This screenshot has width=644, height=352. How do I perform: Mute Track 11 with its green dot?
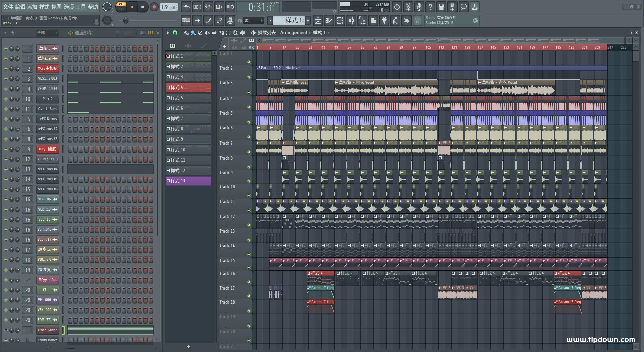[x=249, y=210]
